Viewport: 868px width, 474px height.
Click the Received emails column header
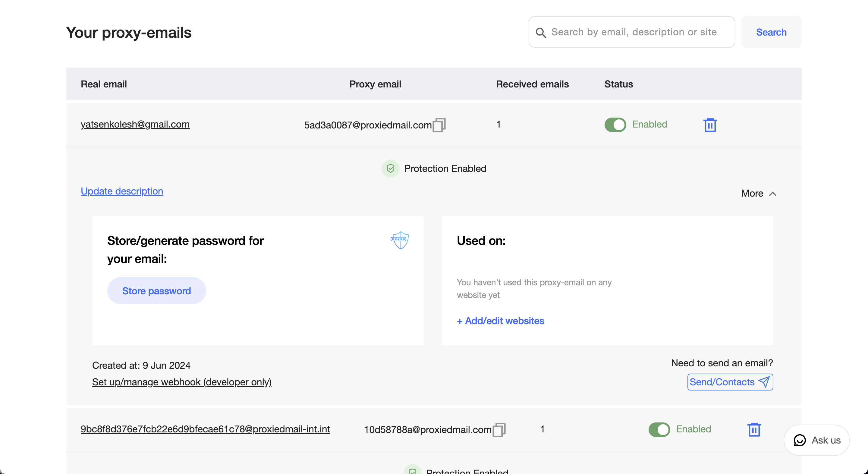(x=532, y=84)
